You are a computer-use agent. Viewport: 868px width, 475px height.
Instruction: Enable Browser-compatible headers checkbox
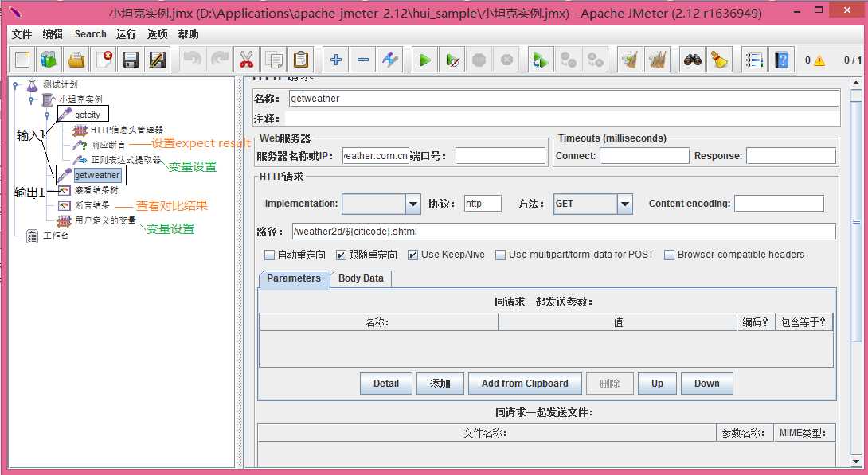(x=669, y=255)
